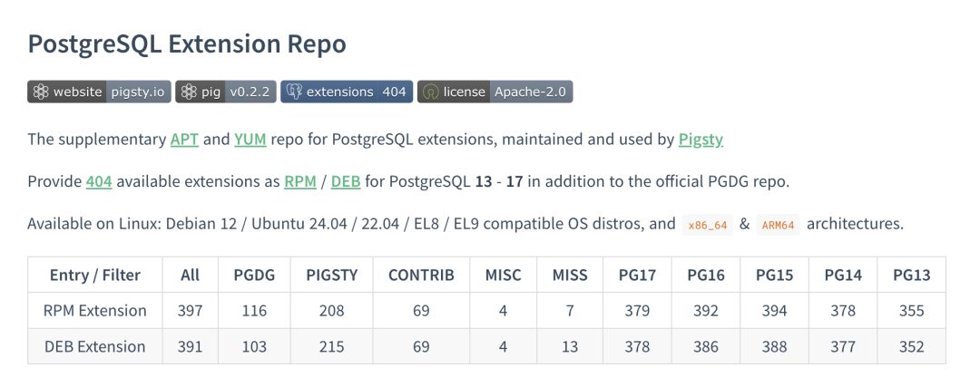The width and height of the screenshot is (980, 387).
Task: Click the DEB Extension row label
Action: 95,346
